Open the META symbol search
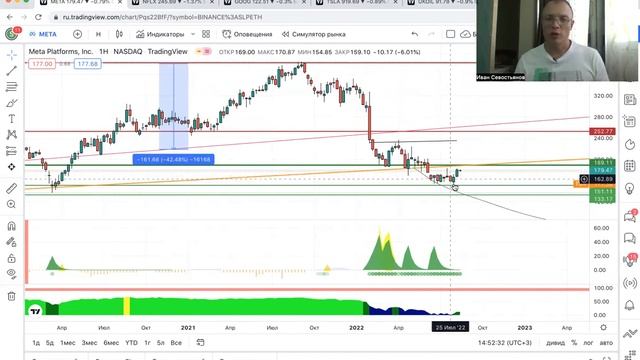Screen dimensions: 640x360 click(x=43, y=34)
